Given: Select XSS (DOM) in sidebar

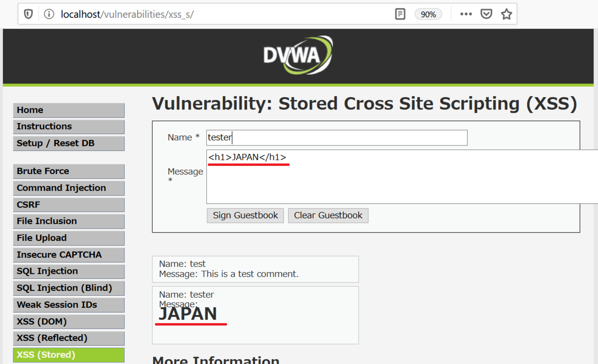Looking at the screenshot, I should point(69,322).
